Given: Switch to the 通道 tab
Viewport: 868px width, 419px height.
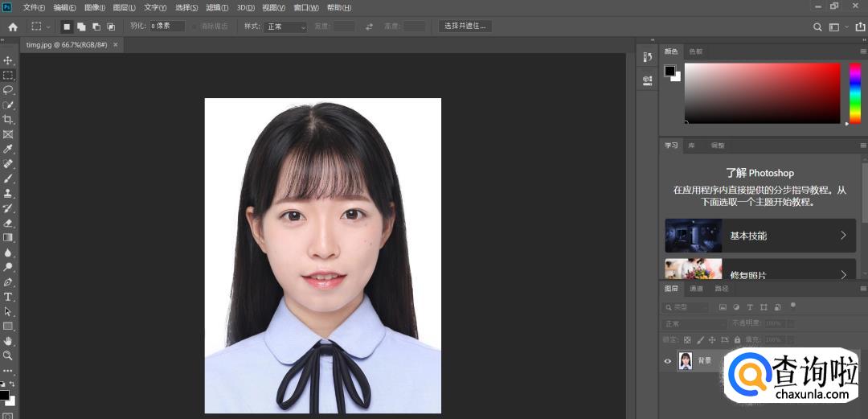Looking at the screenshot, I should (x=696, y=289).
